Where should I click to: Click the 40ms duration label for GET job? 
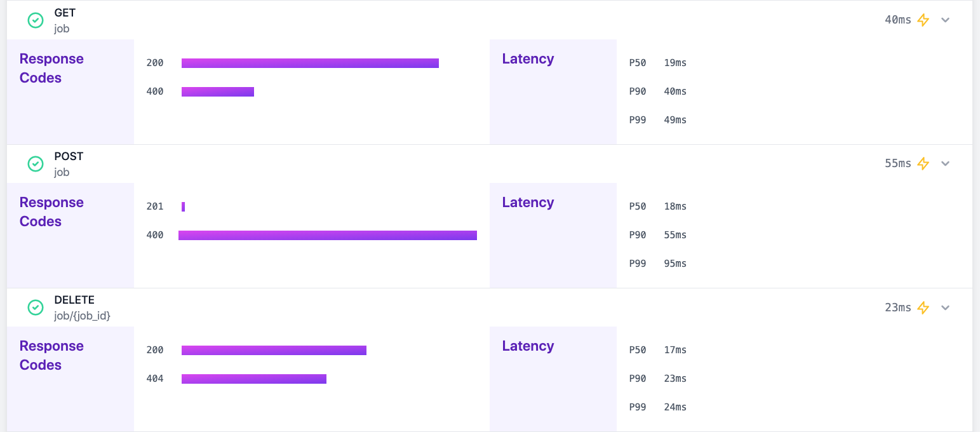(897, 20)
